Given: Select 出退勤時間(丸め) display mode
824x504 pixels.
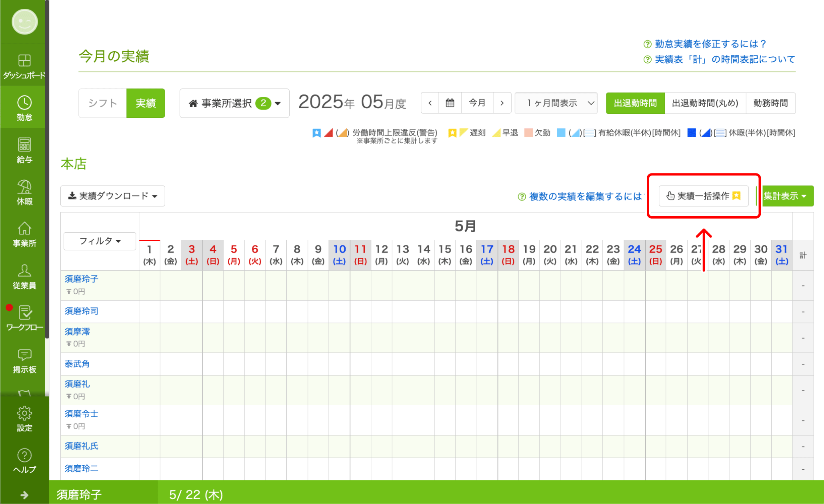Looking at the screenshot, I should pos(705,103).
